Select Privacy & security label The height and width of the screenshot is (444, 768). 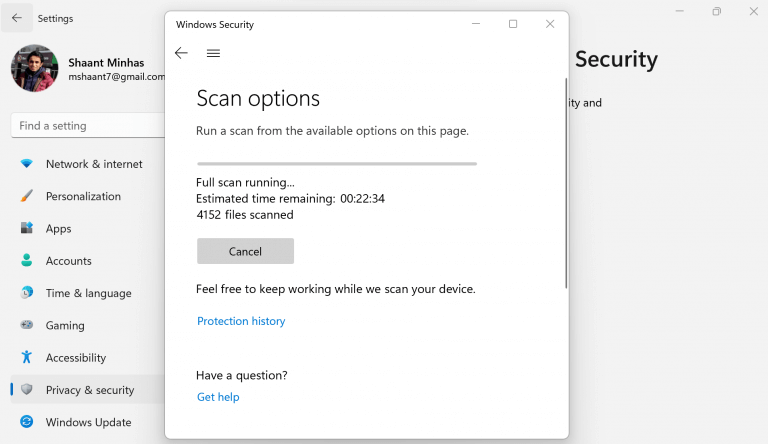coord(90,390)
